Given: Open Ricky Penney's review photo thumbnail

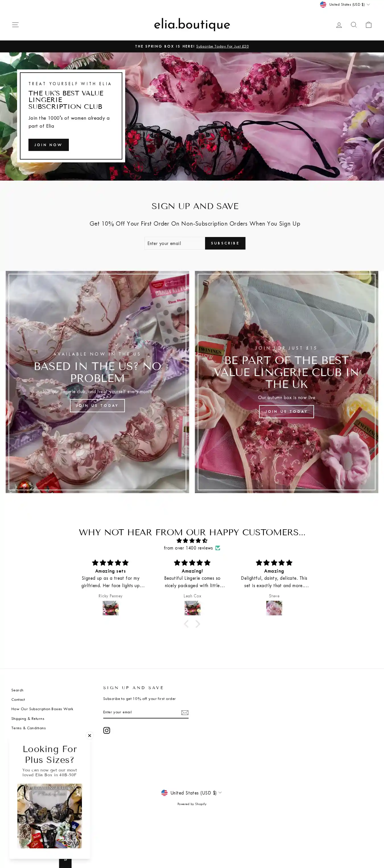Looking at the screenshot, I should pyautogui.click(x=110, y=608).
